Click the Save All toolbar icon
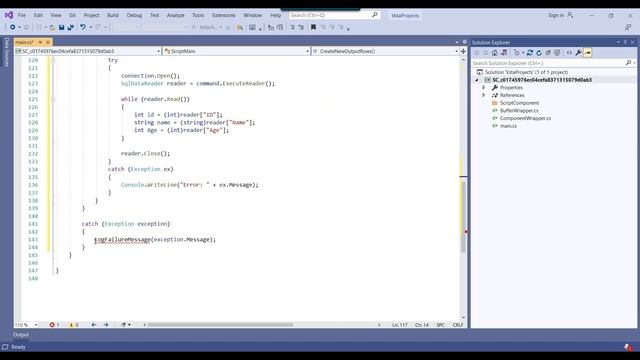Viewport: 640px width, 360px height. click(x=71, y=27)
